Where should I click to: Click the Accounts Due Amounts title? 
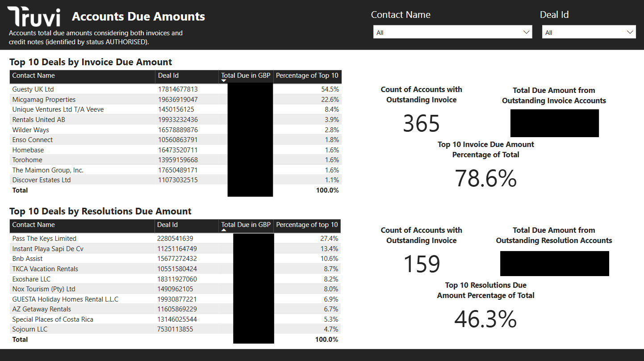pyautogui.click(x=138, y=17)
